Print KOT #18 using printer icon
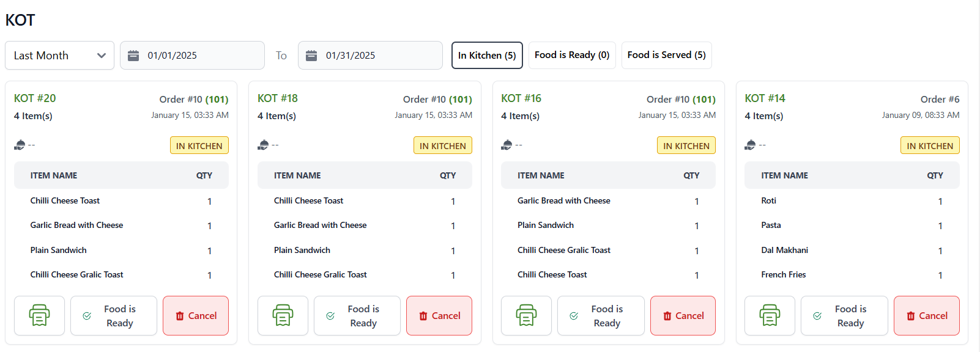 point(283,316)
